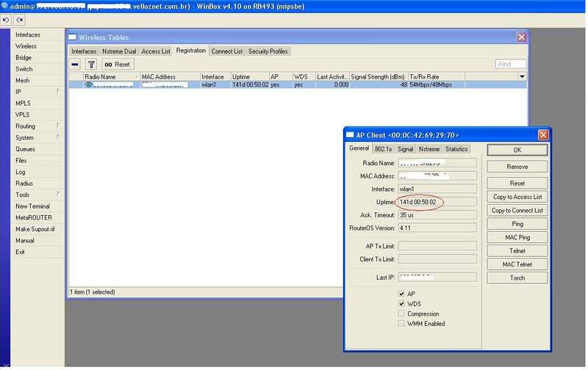Click Make Supout.rif in the sidebar

35,229
